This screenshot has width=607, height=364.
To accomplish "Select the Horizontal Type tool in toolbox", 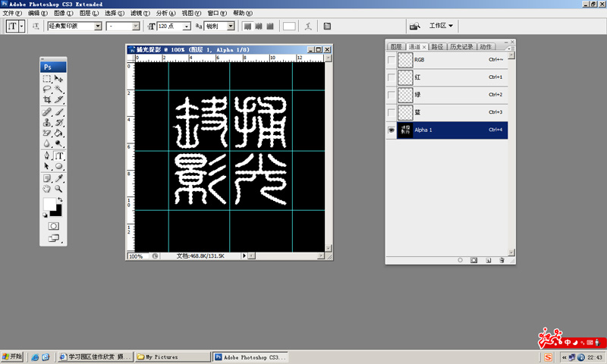I will click(59, 155).
